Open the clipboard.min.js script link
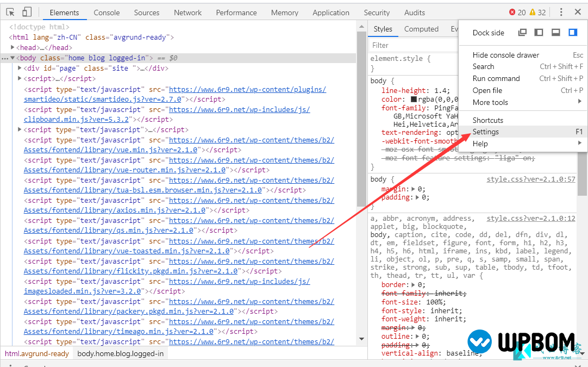 [x=167, y=115]
